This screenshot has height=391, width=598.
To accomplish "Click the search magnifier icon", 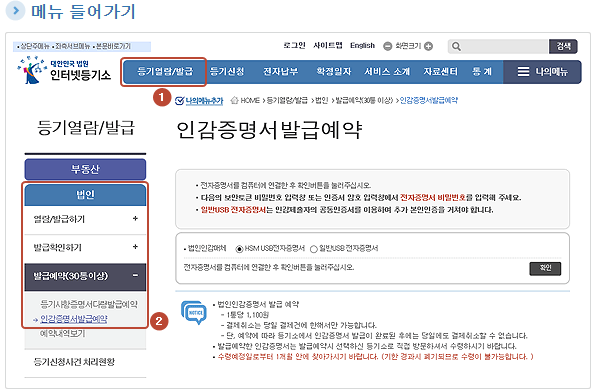I will 456,47.
